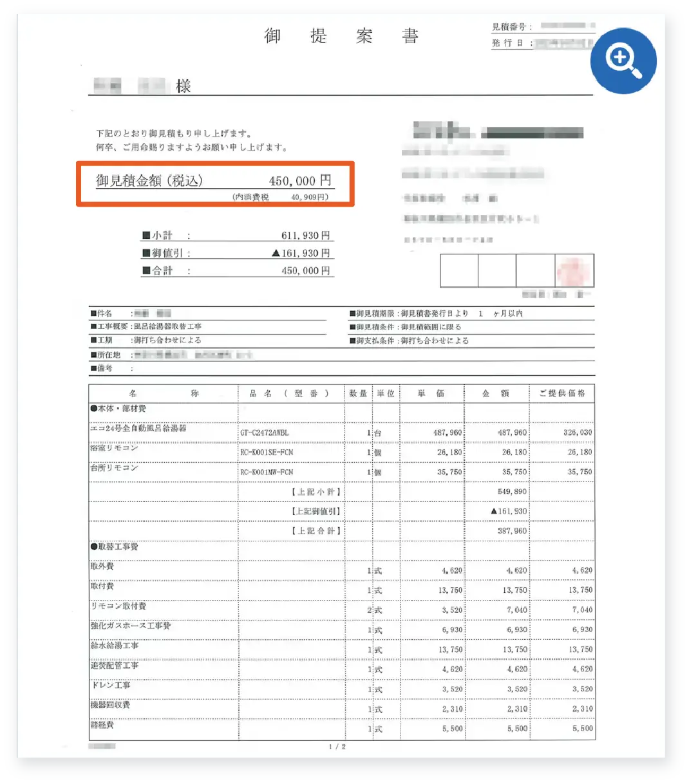
Task: Select the エコ24号全自動風呂給湯器 row name
Action: tap(138, 428)
